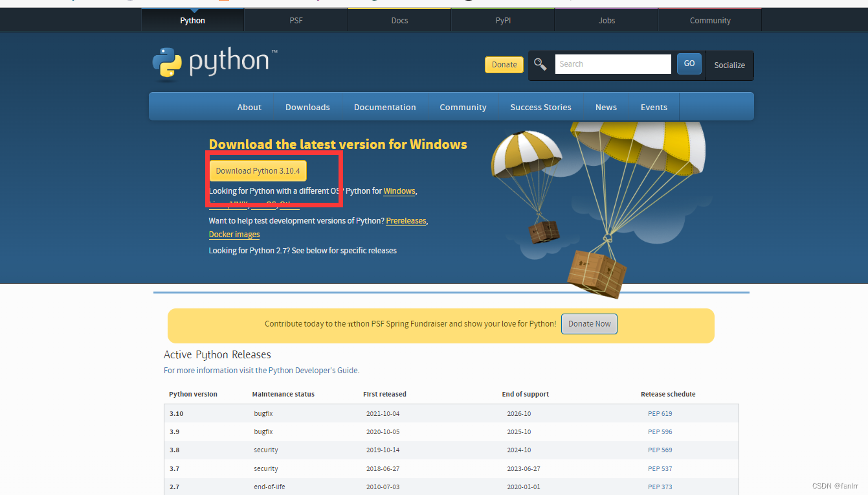Switch to the Docs tab
868x495 pixels.
tap(399, 20)
